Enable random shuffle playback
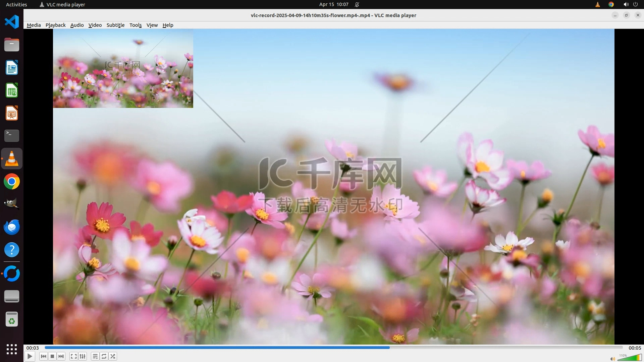The width and height of the screenshot is (644, 362). (x=113, y=356)
